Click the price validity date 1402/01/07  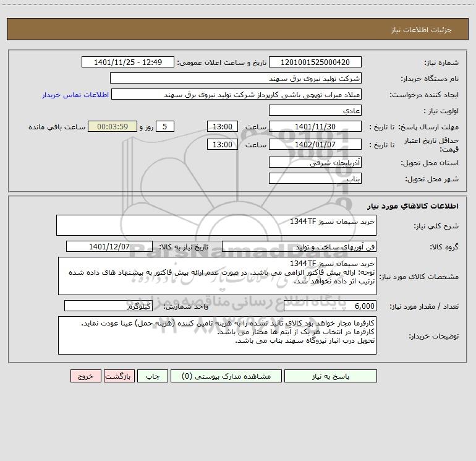315,144
